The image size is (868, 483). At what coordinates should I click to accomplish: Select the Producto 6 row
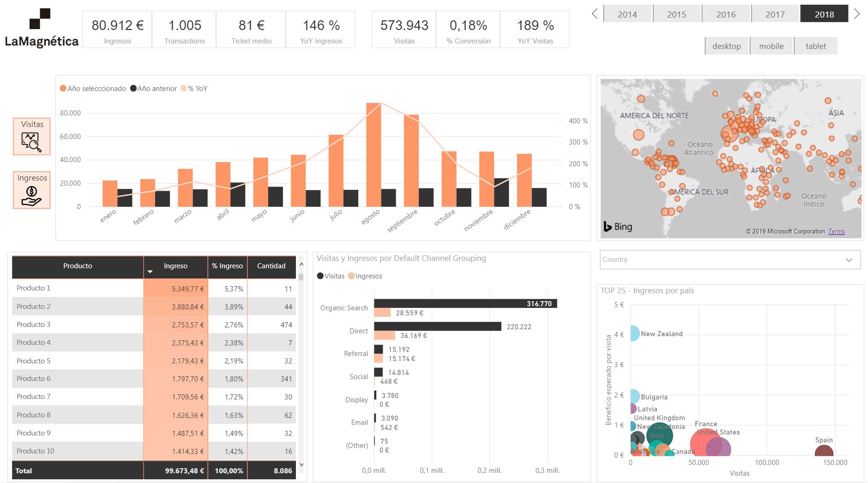click(154, 379)
